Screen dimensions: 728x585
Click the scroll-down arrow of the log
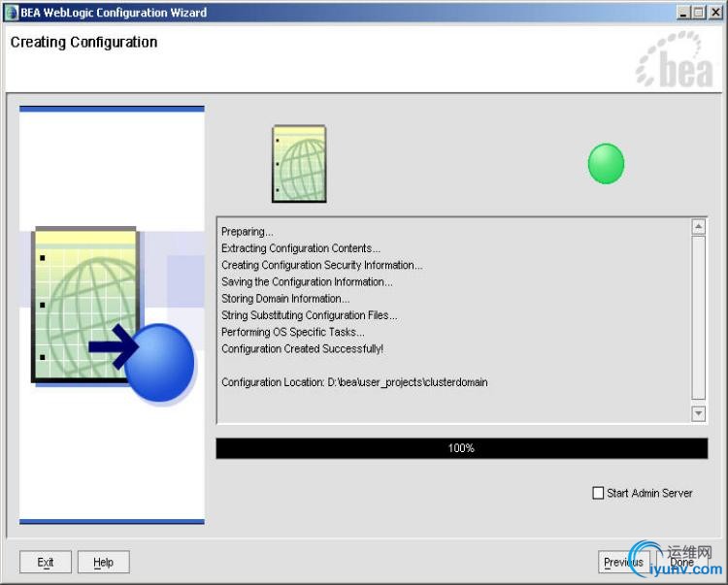(698, 413)
